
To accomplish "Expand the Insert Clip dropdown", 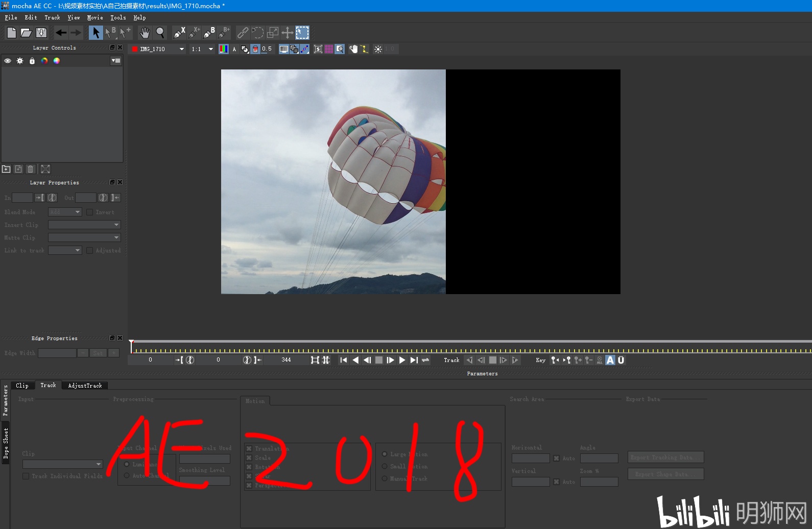I will click(x=84, y=225).
